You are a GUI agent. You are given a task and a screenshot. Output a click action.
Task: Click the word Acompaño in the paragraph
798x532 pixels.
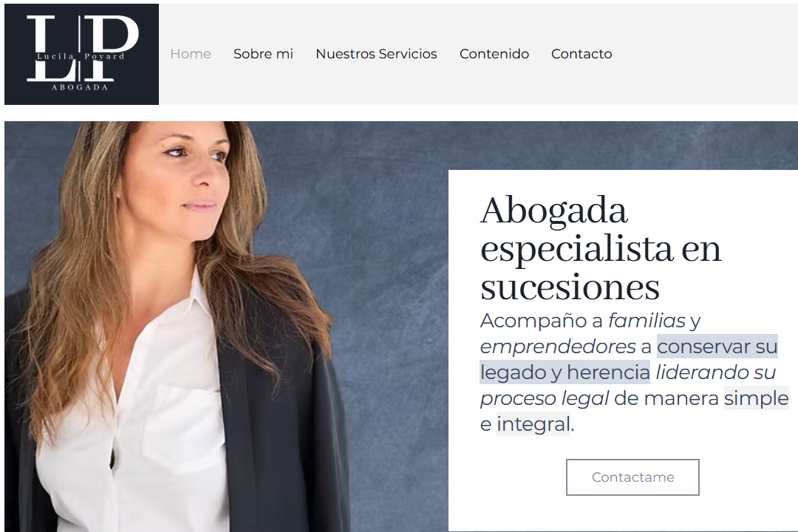[533, 321]
